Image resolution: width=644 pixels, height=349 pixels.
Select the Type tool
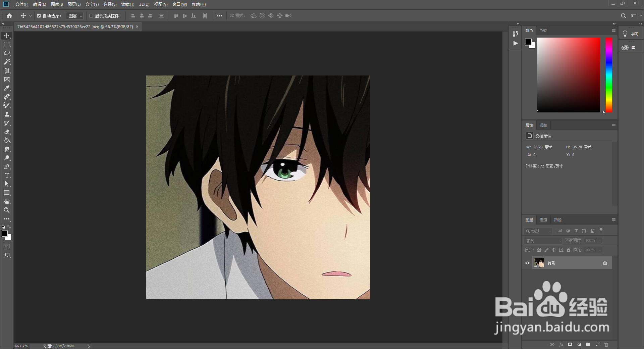(7, 175)
